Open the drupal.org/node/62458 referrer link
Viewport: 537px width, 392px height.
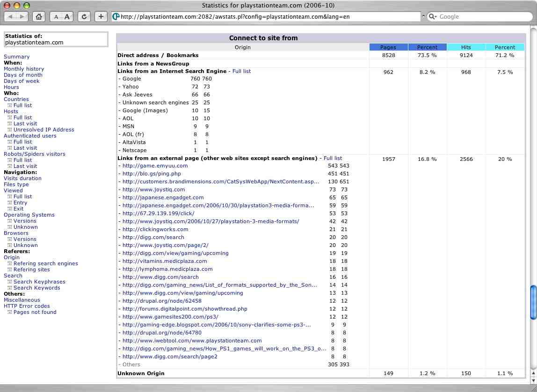162,301
